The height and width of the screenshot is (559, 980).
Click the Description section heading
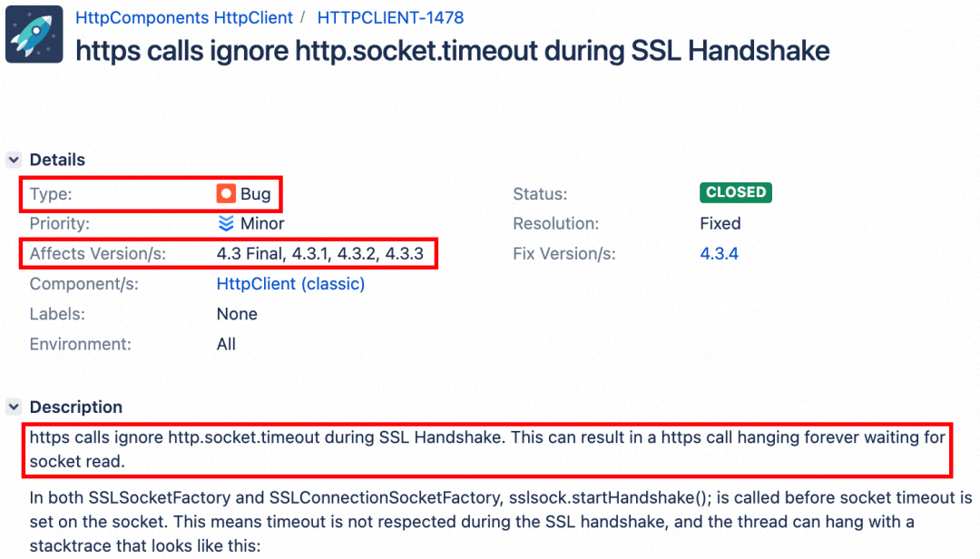(75, 407)
